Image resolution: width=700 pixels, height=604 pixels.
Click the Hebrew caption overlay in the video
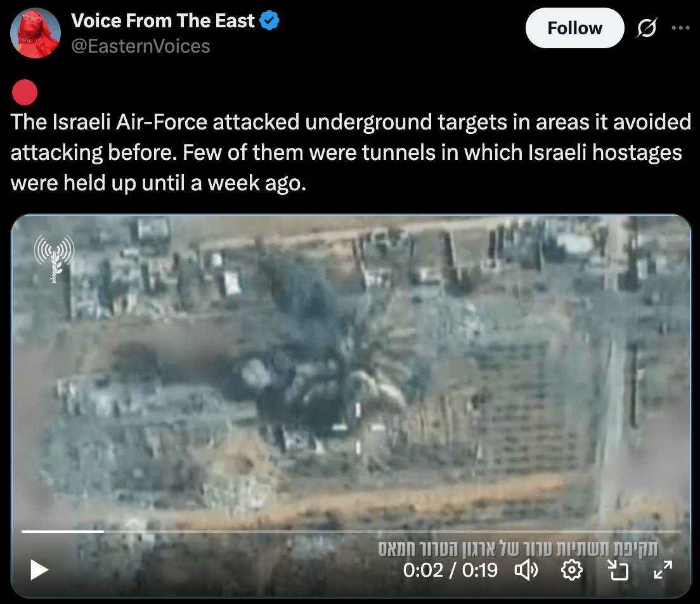click(518, 549)
